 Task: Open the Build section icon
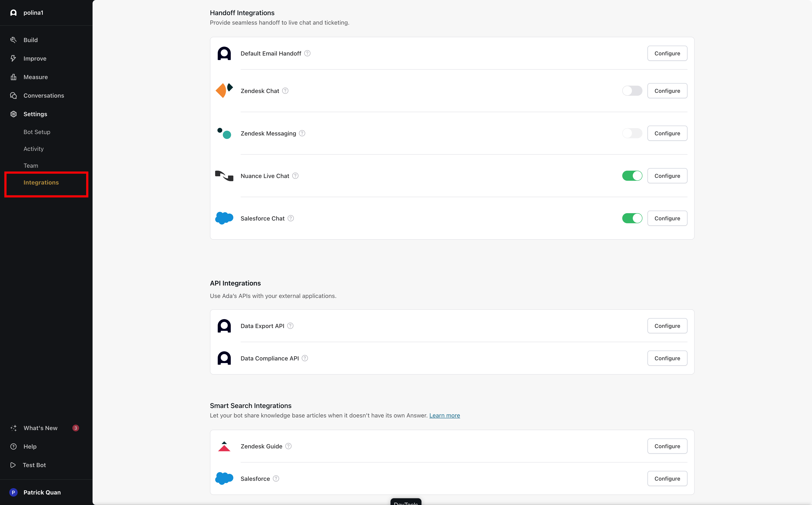pyautogui.click(x=13, y=40)
